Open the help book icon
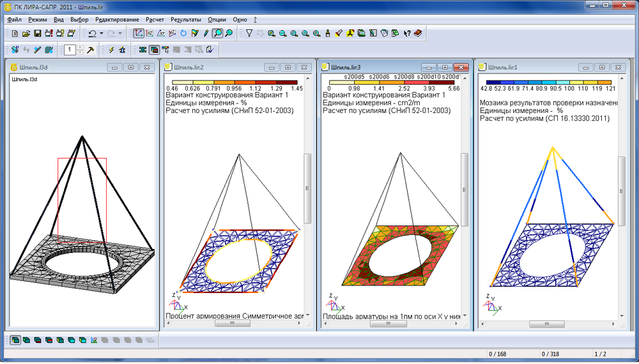 [x=418, y=33]
